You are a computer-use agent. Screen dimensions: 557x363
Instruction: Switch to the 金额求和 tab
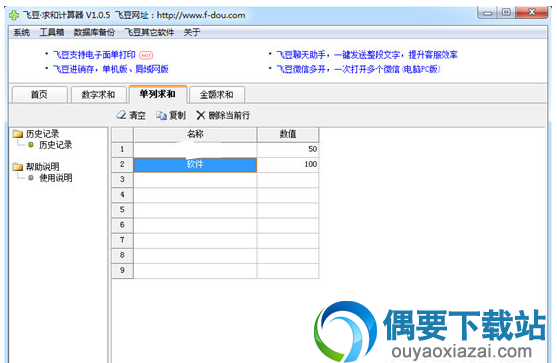point(217,94)
